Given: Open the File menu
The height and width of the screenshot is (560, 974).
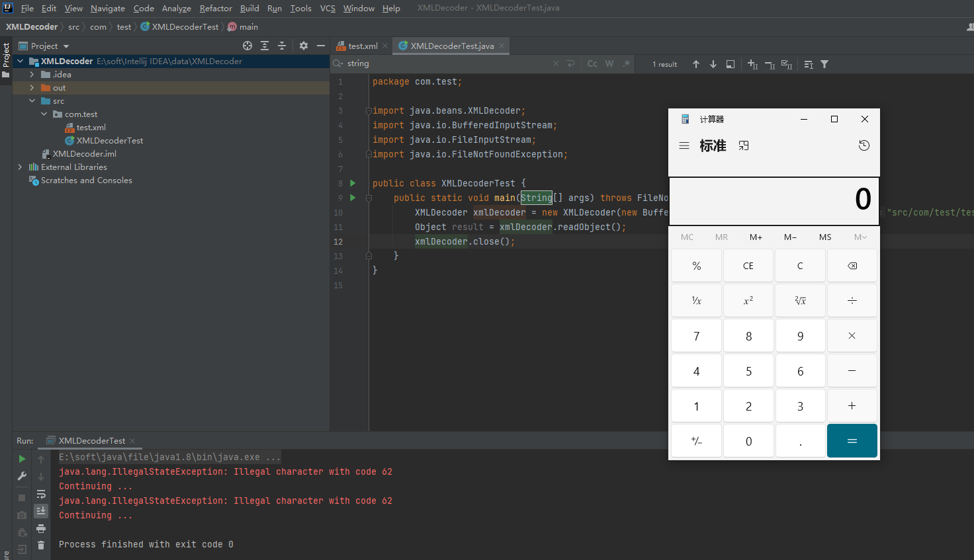Looking at the screenshot, I should (x=27, y=8).
